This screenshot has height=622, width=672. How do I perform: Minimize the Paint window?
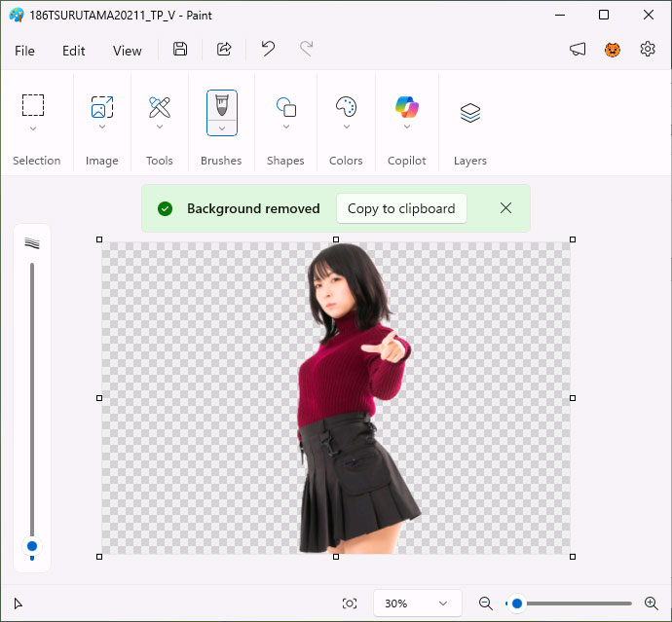click(560, 15)
